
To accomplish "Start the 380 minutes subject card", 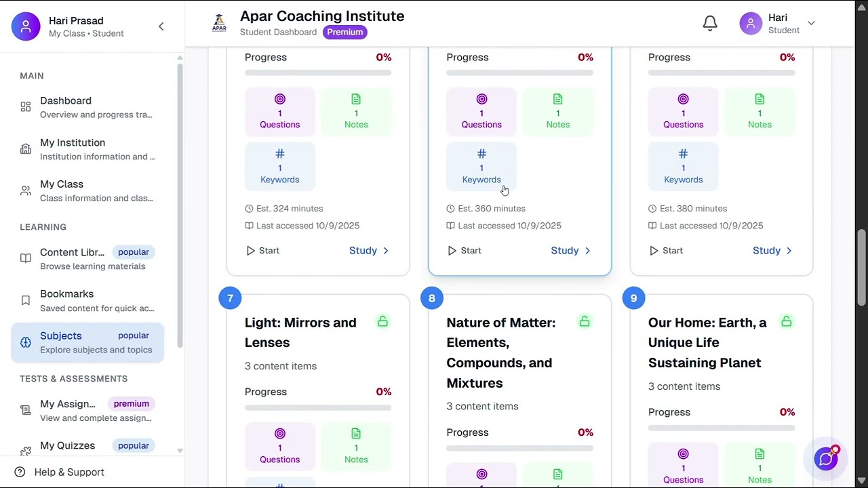I will coord(666,251).
